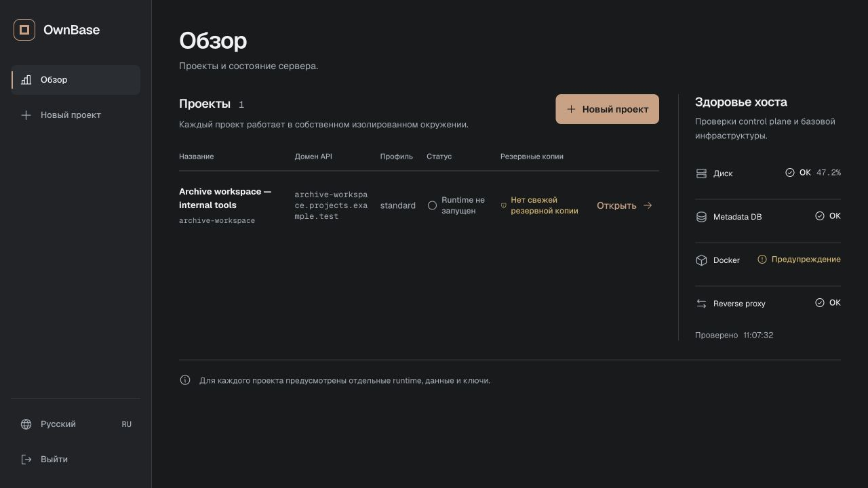Click the OwnBase brand name

point(71,30)
